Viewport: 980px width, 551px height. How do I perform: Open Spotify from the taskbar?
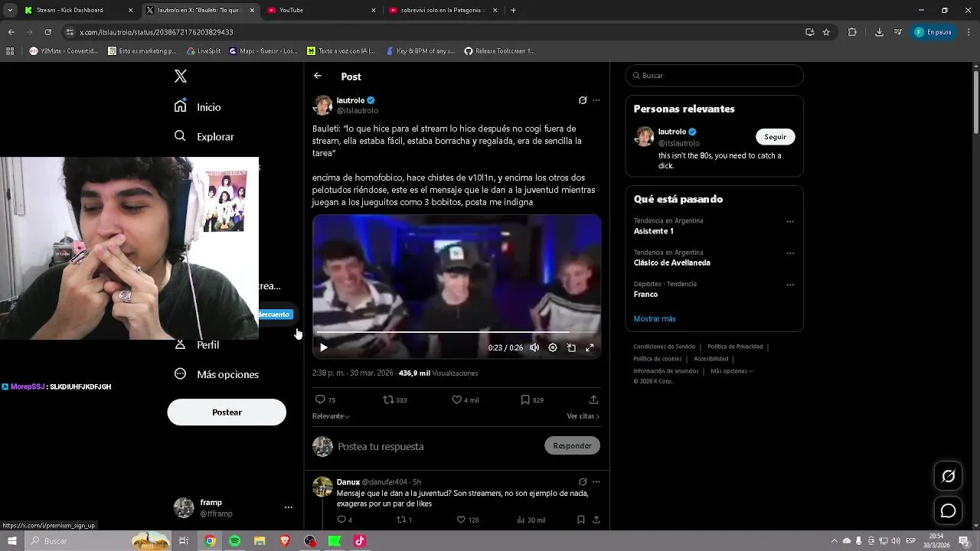pyautogui.click(x=234, y=541)
